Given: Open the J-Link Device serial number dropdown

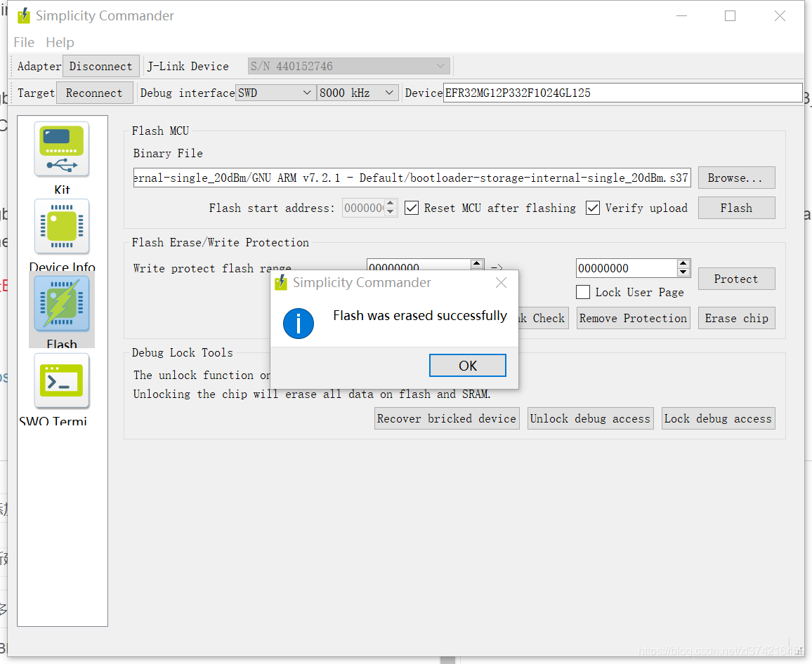Looking at the screenshot, I should pyautogui.click(x=348, y=66).
